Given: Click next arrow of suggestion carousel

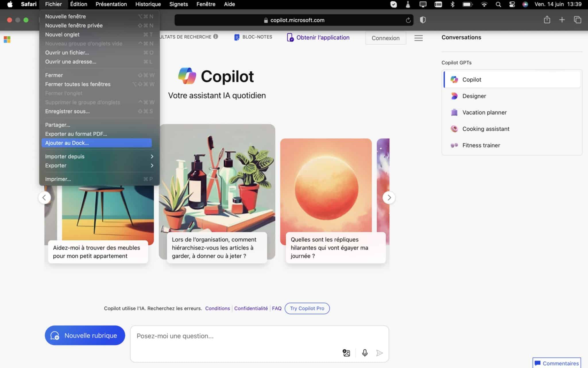Looking at the screenshot, I should (389, 198).
